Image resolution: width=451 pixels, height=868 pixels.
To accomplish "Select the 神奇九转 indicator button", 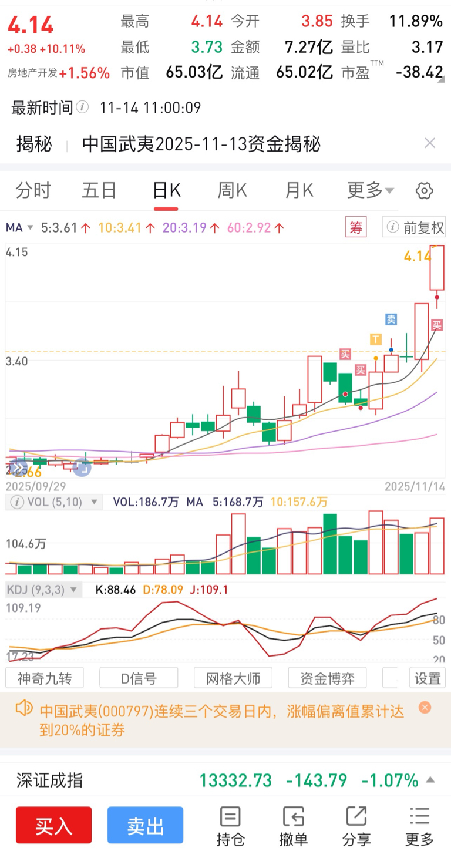I will (x=45, y=678).
